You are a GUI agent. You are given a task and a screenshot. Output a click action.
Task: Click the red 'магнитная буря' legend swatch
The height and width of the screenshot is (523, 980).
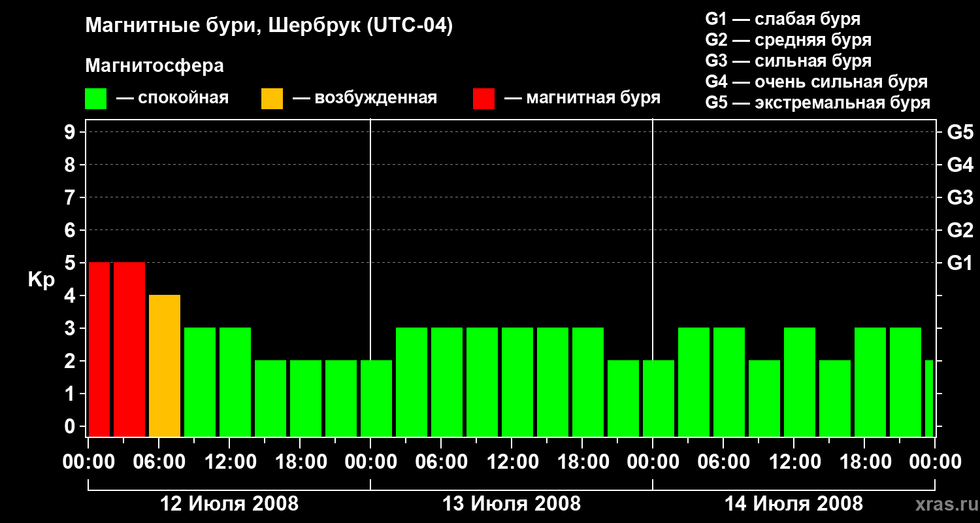483,99
